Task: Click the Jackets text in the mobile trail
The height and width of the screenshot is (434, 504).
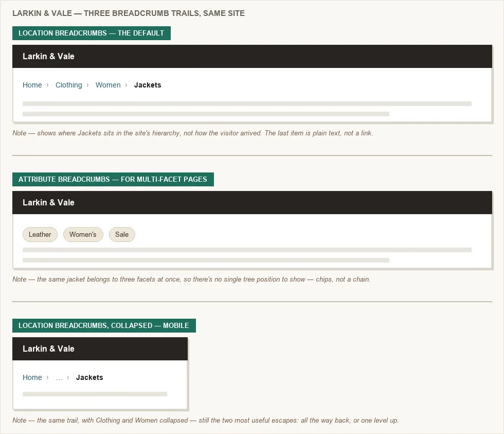Action: pyautogui.click(x=89, y=377)
